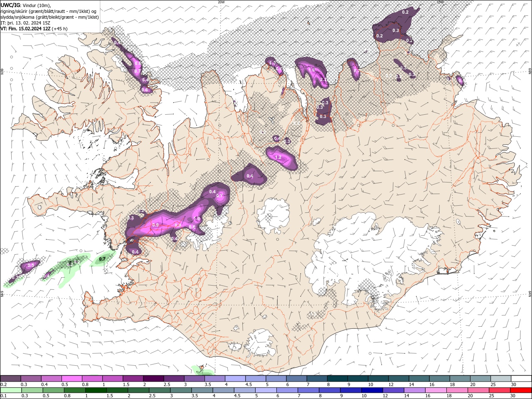Click the 'VT: Fim. 15.02.2024 12Z (+45 h)' line

pos(34,29)
